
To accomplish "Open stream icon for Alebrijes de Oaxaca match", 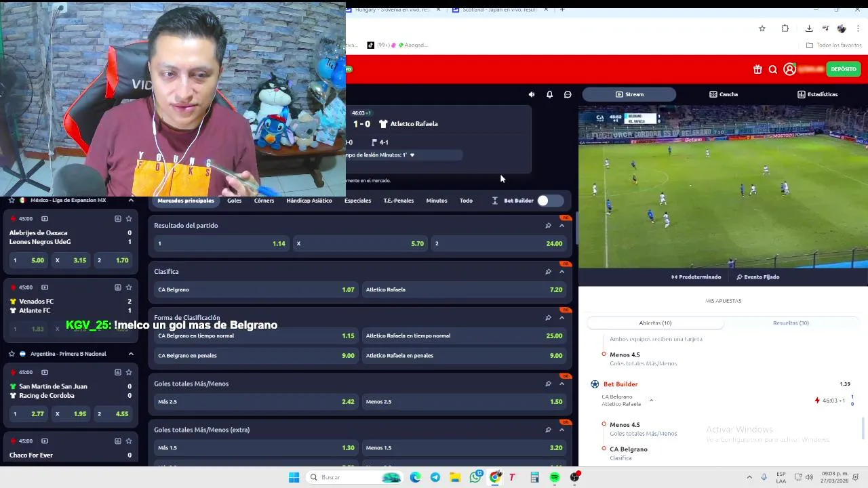I will 45,219.
